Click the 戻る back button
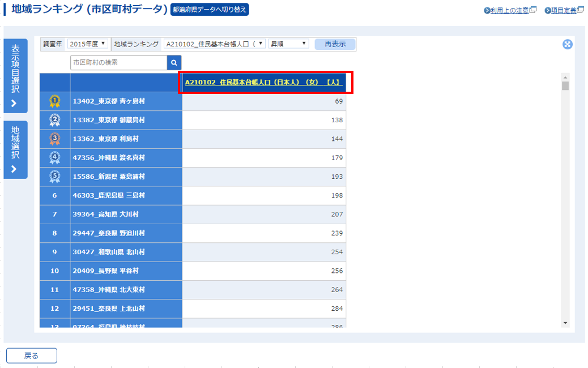The height and width of the screenshot is (368, 588). coord(32,356)
